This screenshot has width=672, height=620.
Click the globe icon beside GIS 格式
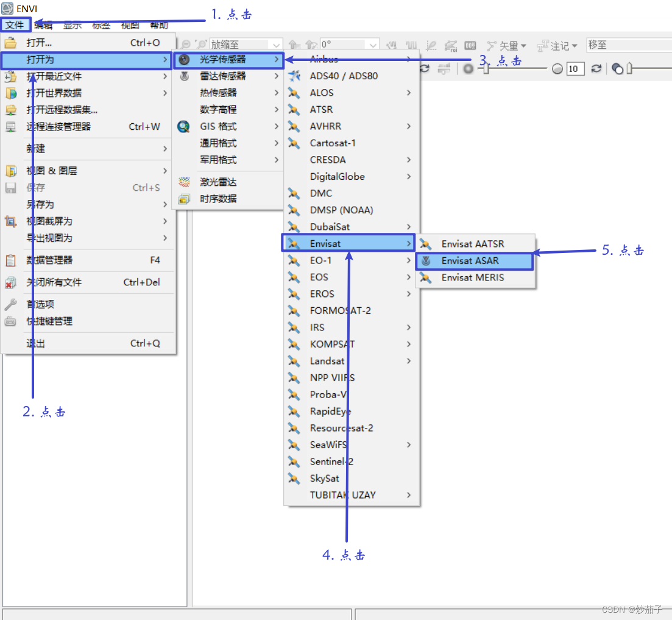184,126
